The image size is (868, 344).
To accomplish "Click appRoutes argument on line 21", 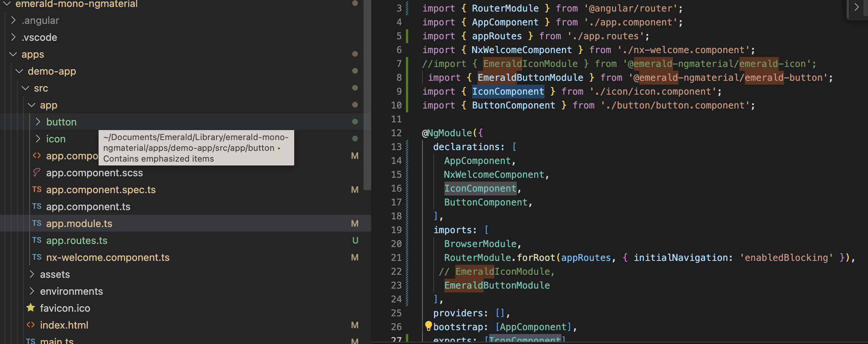I will 586,258.
